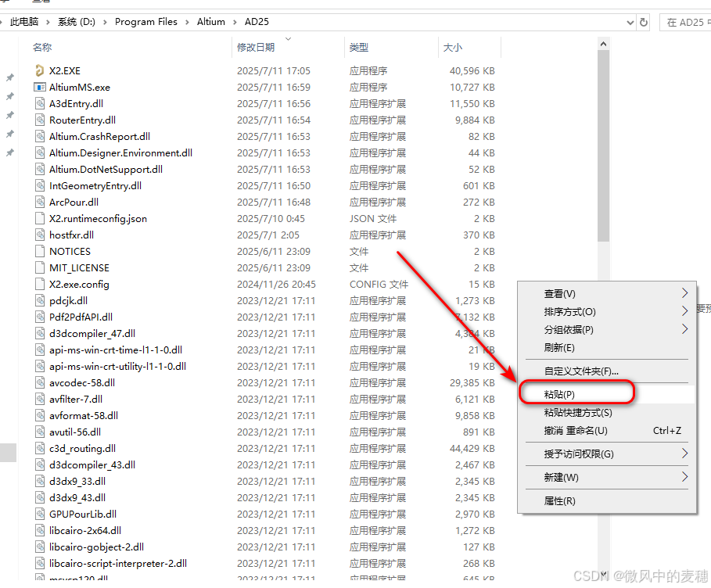
Task: Select the file d3dcompiler_43.dll
Action: point(92,464)
